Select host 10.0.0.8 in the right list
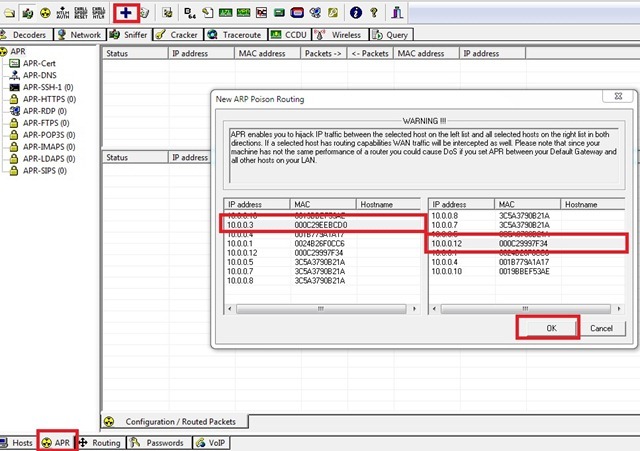 point(527,216)
